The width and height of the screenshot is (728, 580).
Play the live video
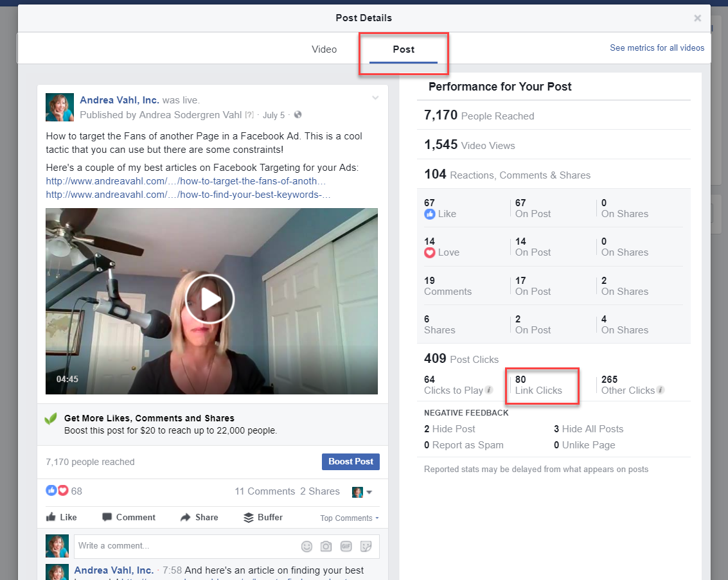[210, 299]
